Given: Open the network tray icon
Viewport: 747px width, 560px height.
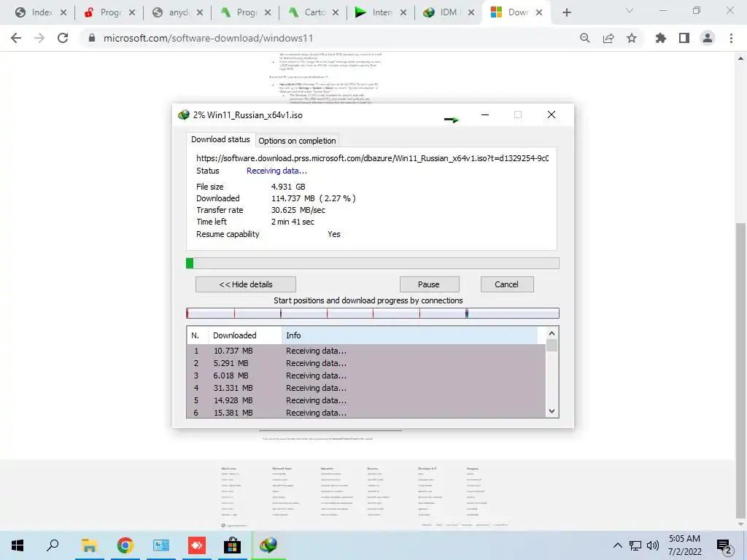Looking at the screenshot, I should tap(635, 545).
